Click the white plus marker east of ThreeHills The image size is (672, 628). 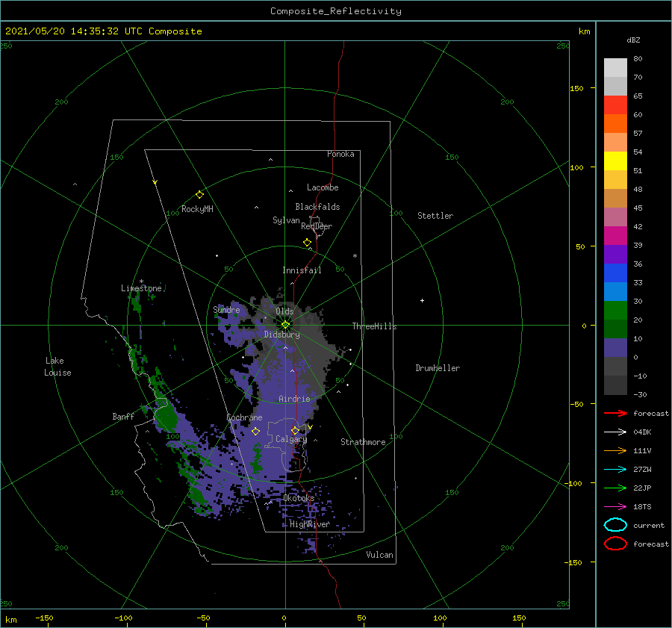click(x=422, y=300)
